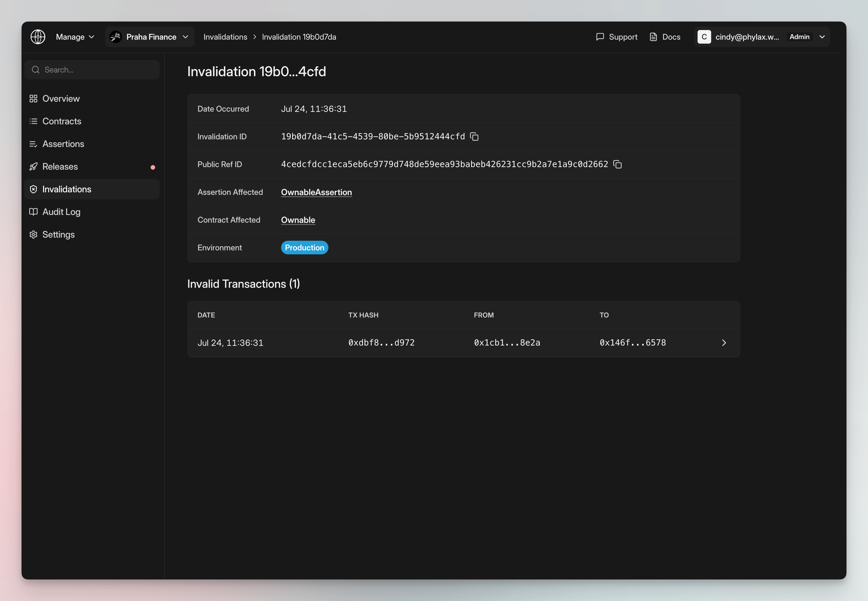Open Overview in the sidebar
The image size is (868, 601).
(x=92, y=99)
